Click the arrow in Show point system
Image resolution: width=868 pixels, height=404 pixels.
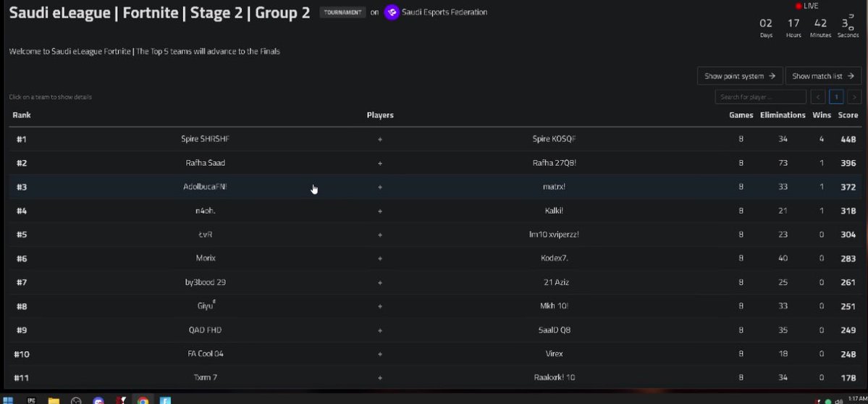click(x=772, y=76)
